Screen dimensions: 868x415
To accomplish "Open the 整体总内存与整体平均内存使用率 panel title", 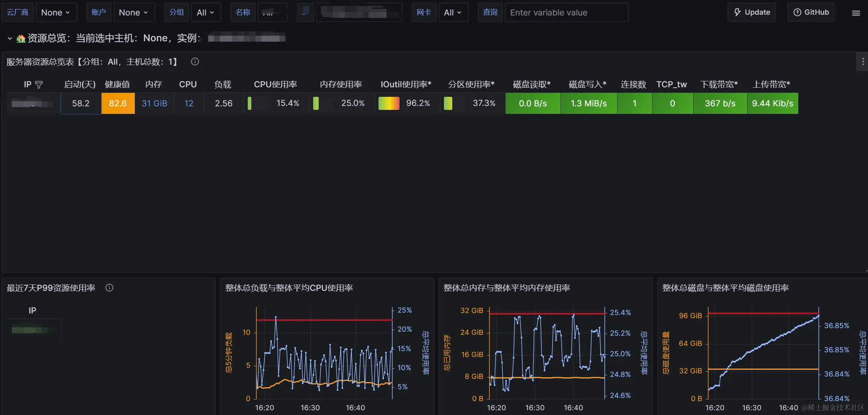I will coord(507,288).
